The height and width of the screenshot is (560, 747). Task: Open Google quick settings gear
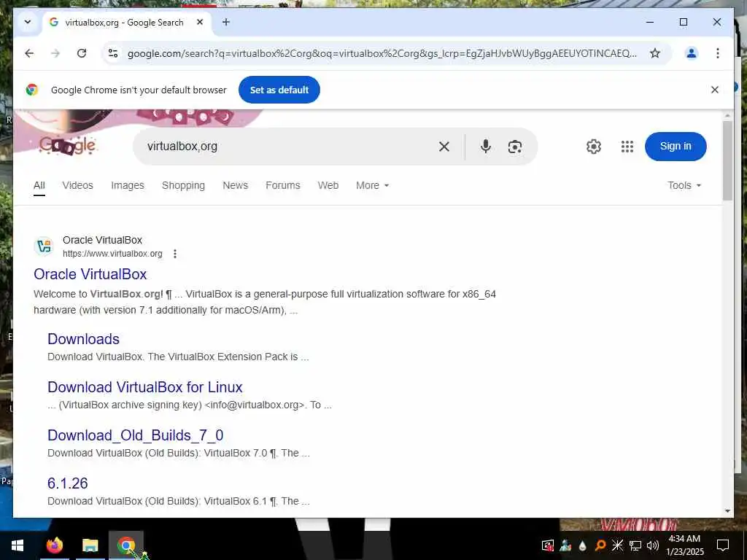click(594, 146)
